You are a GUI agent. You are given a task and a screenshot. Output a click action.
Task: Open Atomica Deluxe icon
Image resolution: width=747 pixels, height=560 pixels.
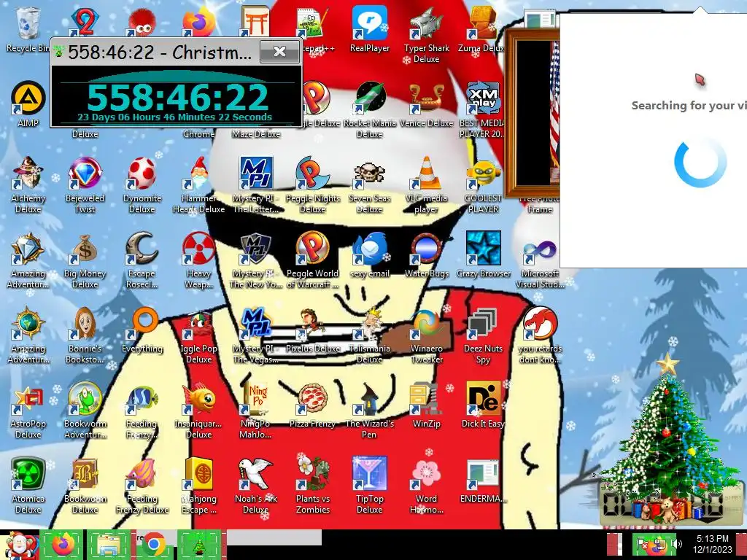(x=28, y=474)
